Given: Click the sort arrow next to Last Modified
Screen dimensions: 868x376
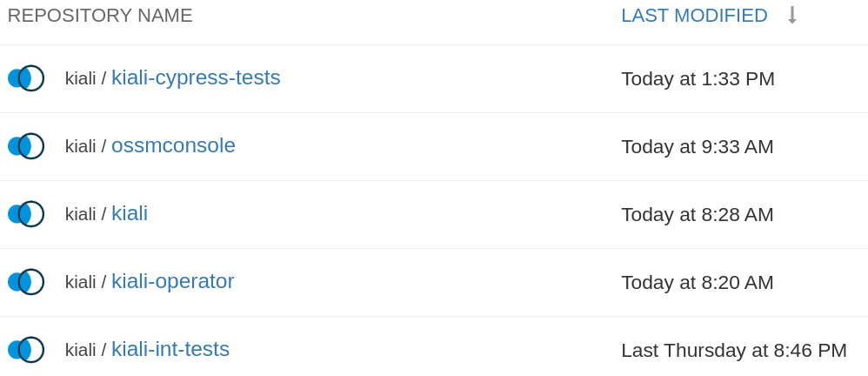Looking at the screenshot, I should 791,16.
